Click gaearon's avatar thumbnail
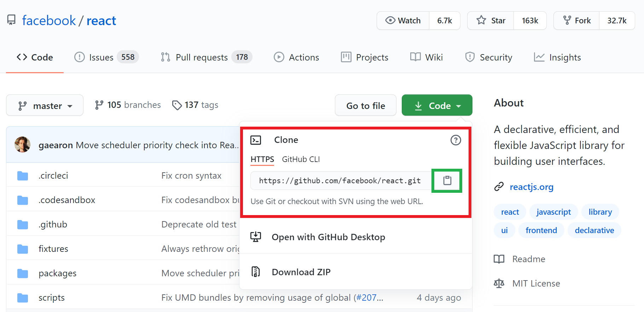 22,145
